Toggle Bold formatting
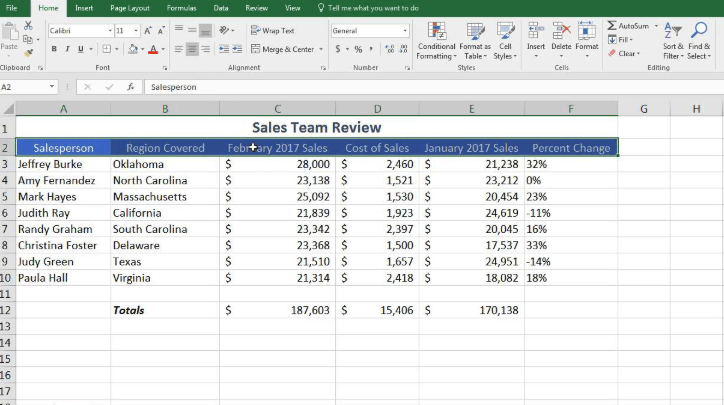The width and height of the screenshot is (724, 405). pyautogui.click(x=54, y=49)
